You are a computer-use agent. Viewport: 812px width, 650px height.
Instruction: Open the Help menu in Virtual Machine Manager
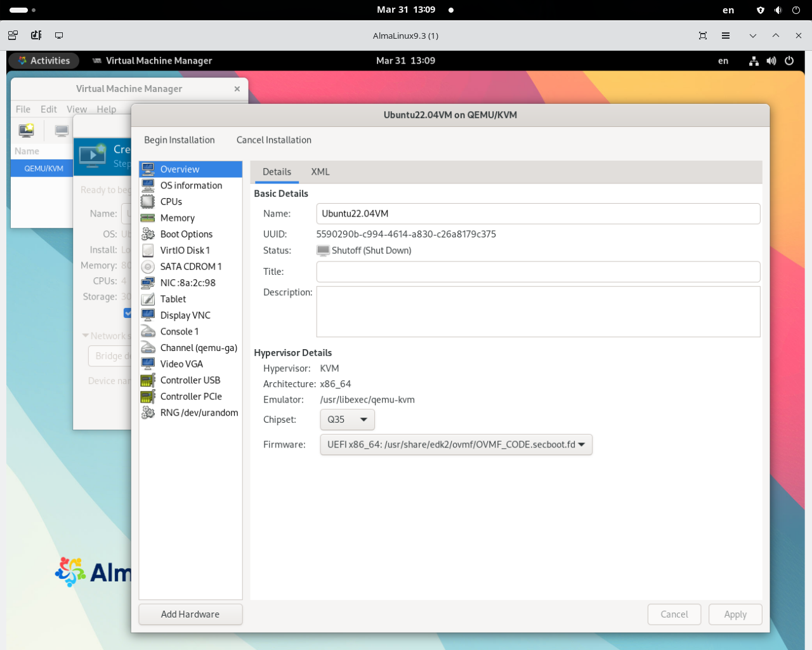click(x=107, y=109)
